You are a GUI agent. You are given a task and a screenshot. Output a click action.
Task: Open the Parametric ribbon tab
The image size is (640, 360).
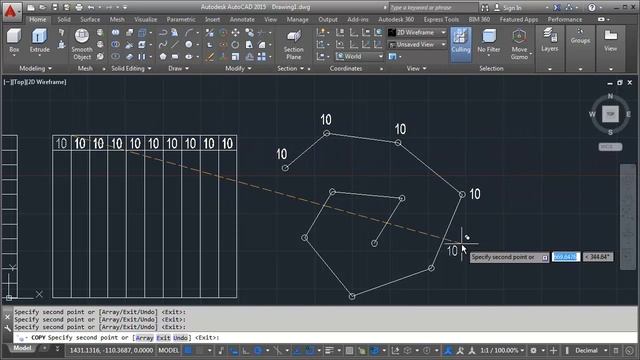tap(181, 19)
